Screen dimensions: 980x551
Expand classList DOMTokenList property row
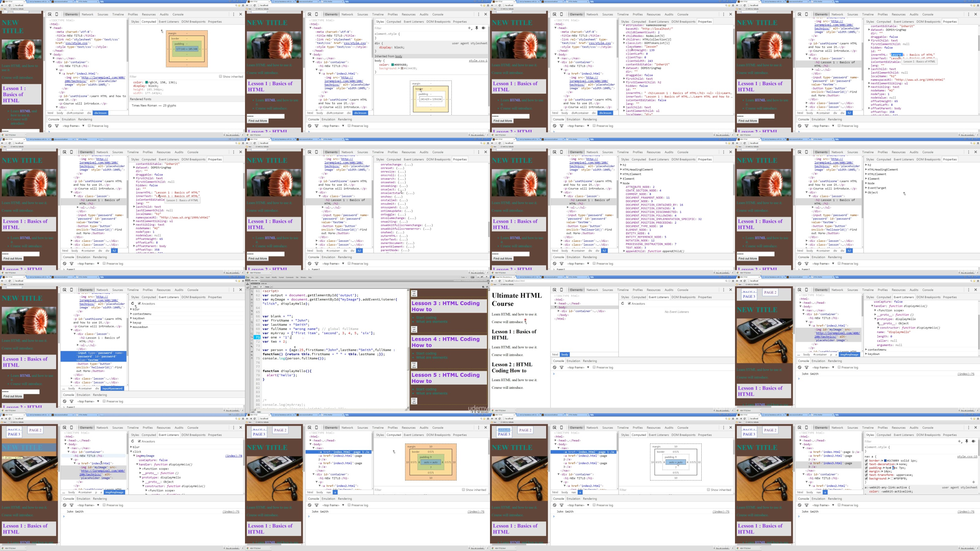[x=624, y=43]
